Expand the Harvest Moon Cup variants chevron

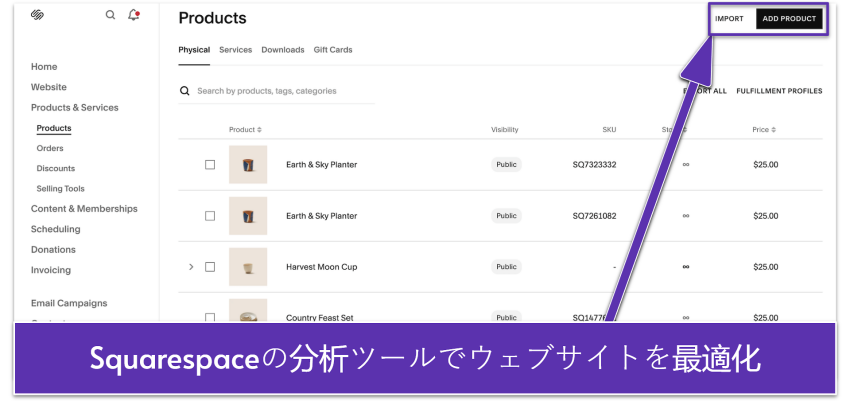191,267
